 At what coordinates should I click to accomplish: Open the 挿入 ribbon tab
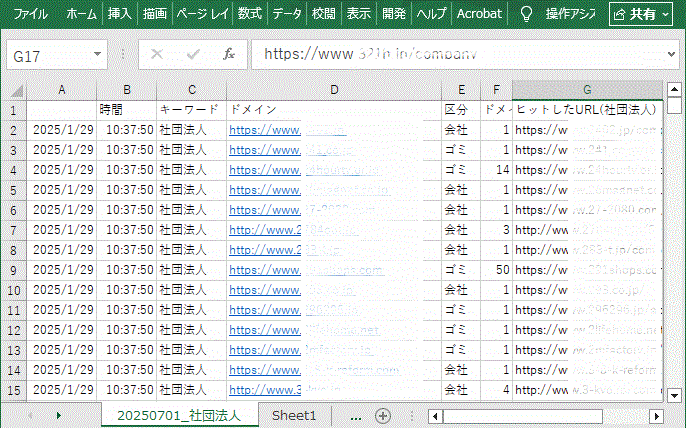click(x=119, y=14)
